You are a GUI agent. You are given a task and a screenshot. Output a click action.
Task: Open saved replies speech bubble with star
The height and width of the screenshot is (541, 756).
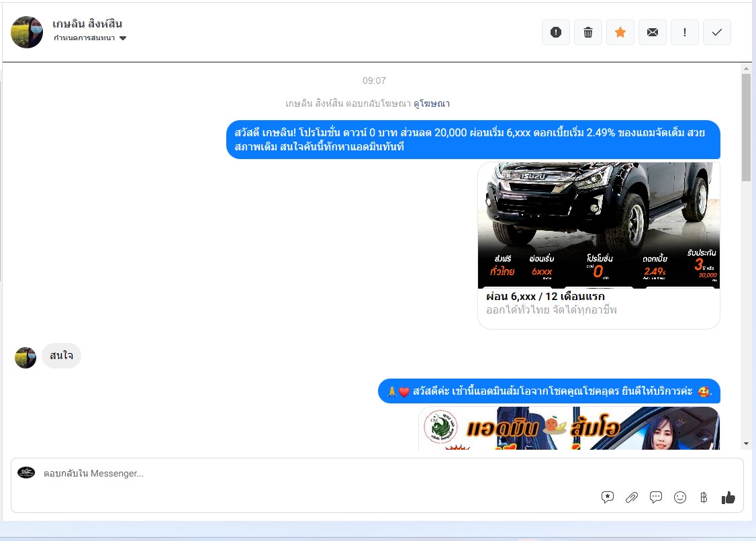608,497
